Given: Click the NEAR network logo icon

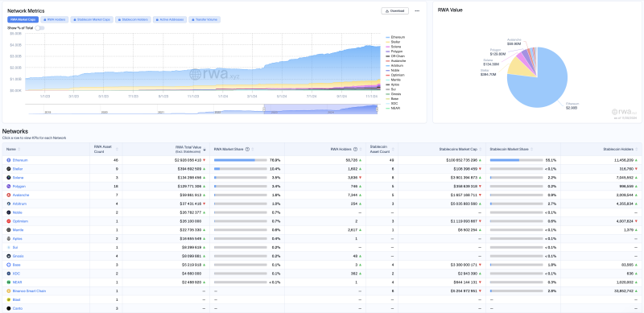Looking at the screenshot, I should (x=9, y=282).
